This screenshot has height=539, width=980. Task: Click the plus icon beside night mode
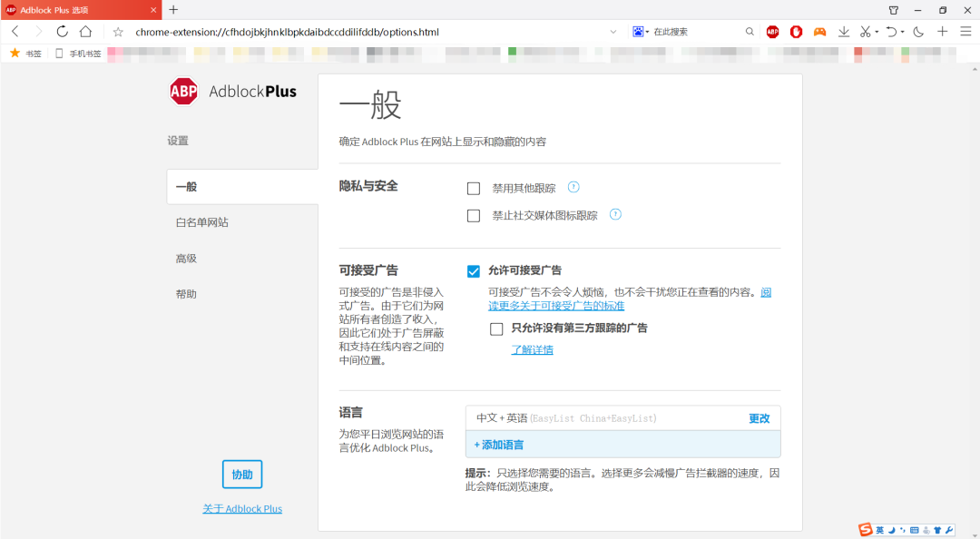click(943, 31)
